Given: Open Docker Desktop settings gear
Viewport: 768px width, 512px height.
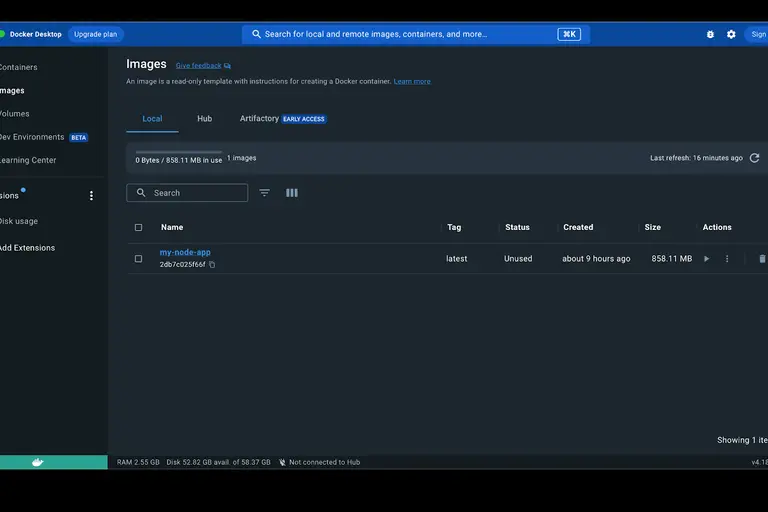Looking at the screenshot, I should click(731, 34).
